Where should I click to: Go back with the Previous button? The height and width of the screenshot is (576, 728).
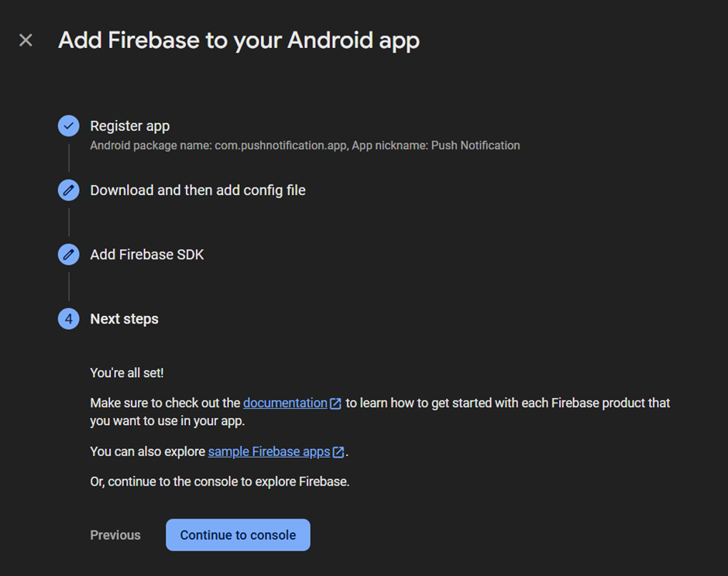[115, 535]
